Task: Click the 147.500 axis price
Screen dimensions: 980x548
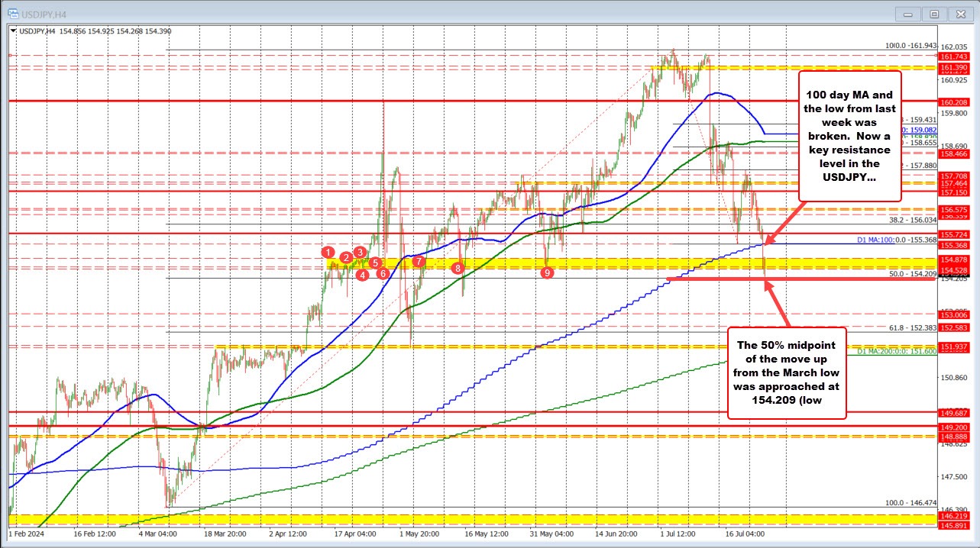Action: coord(954,477)
